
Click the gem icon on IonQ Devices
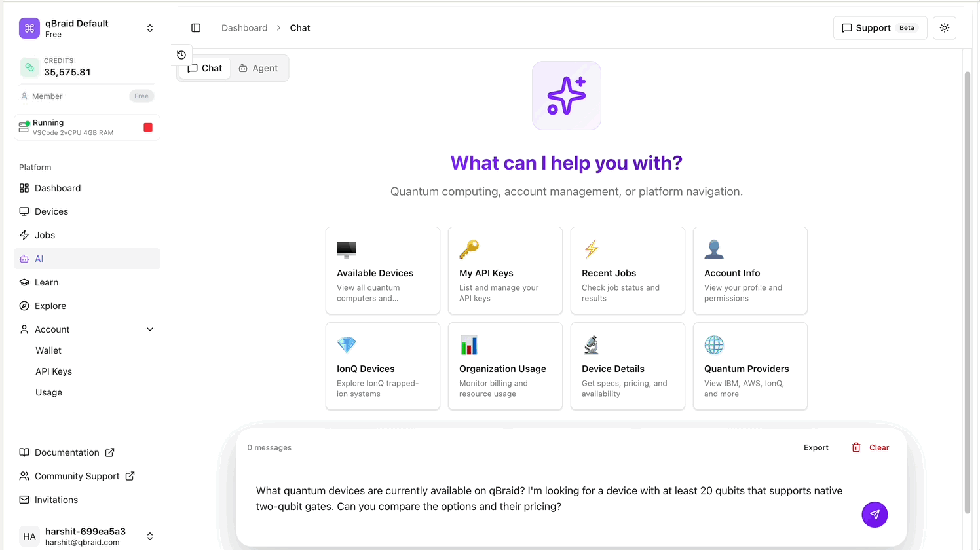[347, 345]
